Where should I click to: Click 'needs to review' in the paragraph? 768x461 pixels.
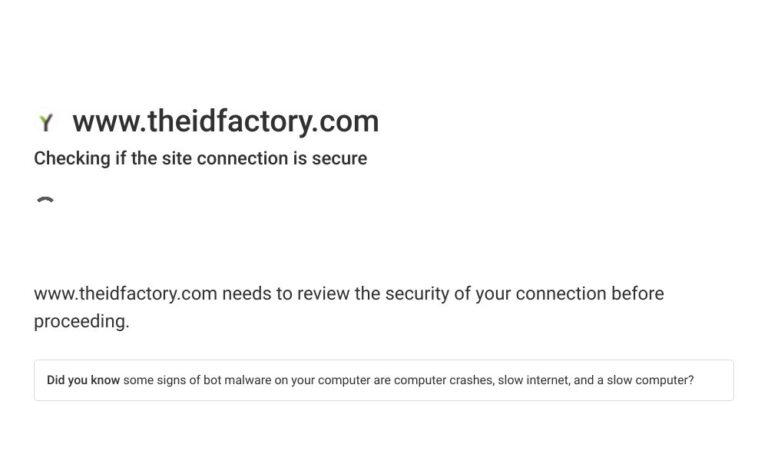287,294
